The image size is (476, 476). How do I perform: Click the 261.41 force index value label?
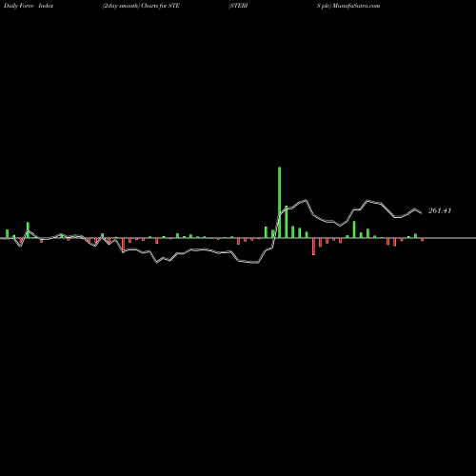(x=440, y=210)
